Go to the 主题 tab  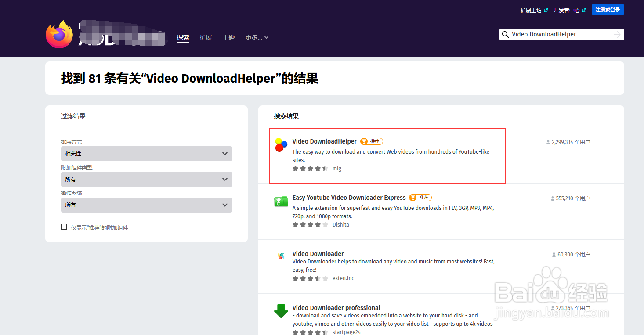(229, 37)
